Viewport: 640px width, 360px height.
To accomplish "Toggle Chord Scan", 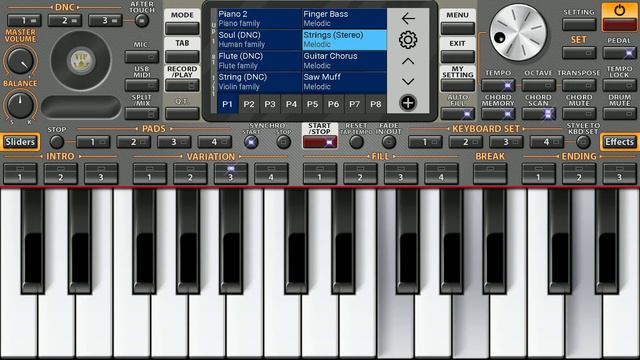I will coord(538,113).
